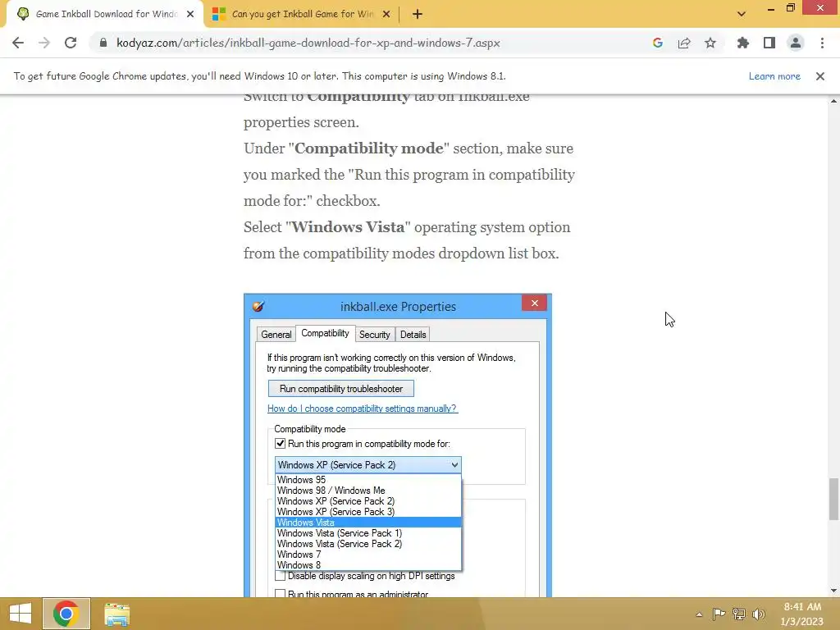Close the Can you get Inkball tab
Viewport: 840px width, 630px height.
[x=386, y=15]
